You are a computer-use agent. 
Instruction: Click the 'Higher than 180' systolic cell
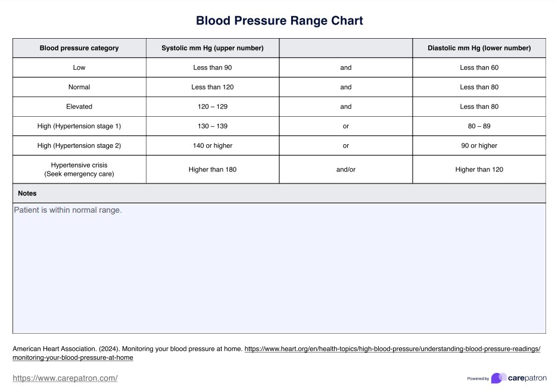(x=213, y=169)
